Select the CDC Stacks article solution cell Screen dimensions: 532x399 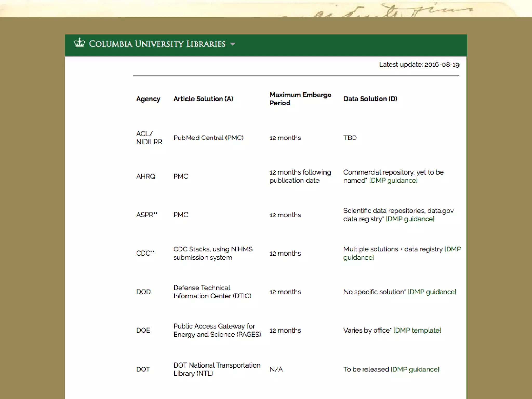pos(213,253)
